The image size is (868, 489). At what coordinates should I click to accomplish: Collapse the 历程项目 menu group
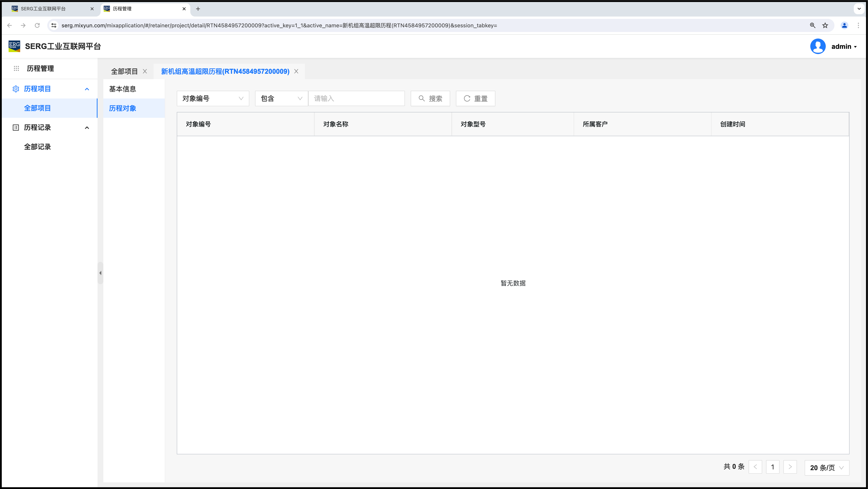tap(87, 89)
